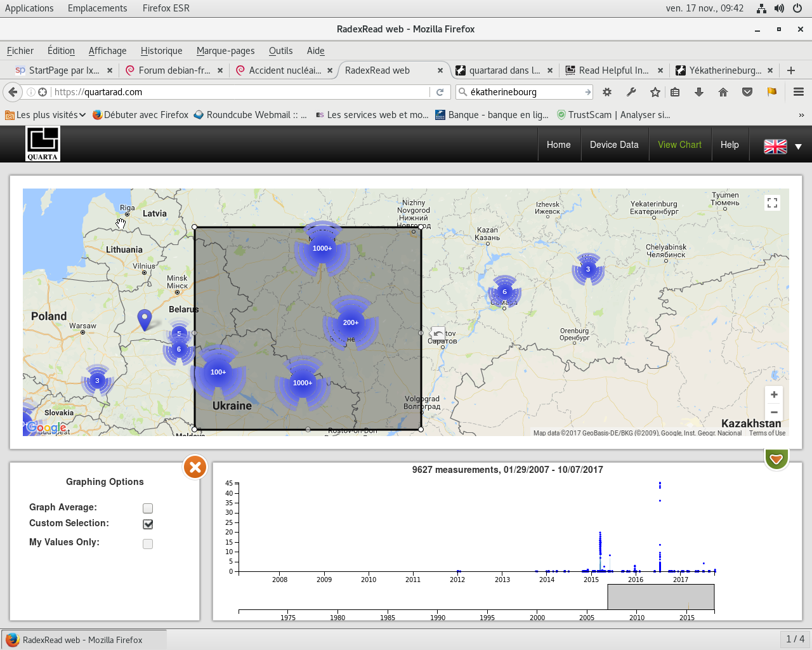Open the Applications menu in the top panel
This screenshot has width=812, height=650.
click(x=29, y=8)
